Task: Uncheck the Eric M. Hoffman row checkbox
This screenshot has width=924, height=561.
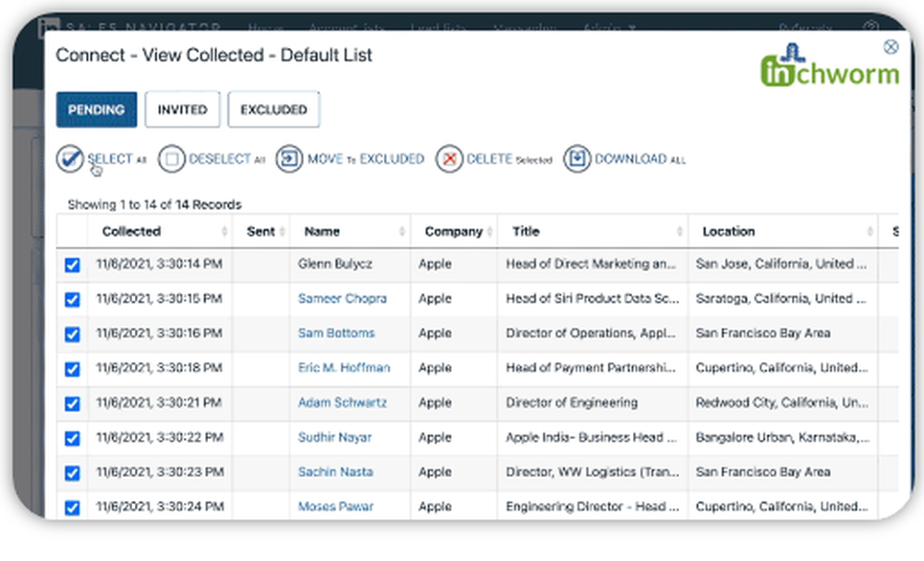Action: click(72, 369)
